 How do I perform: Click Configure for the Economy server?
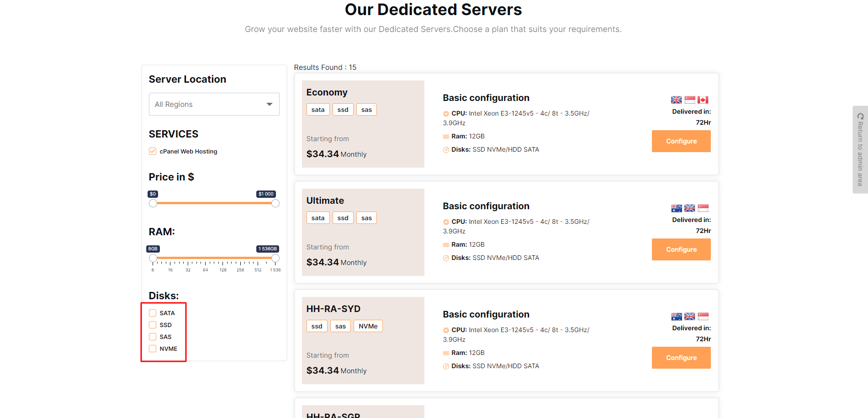[681, 141]
